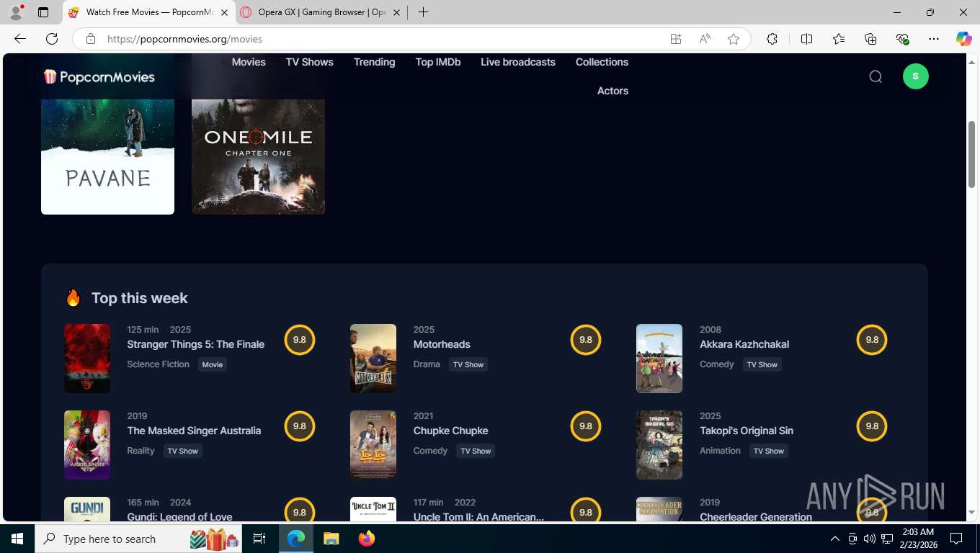Open Windows Start menu

tap(17, 539)
